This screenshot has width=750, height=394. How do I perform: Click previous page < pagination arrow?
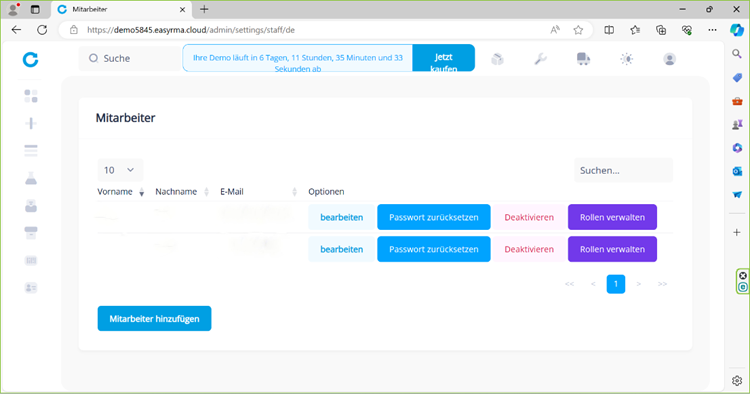(x=593, y=284)
